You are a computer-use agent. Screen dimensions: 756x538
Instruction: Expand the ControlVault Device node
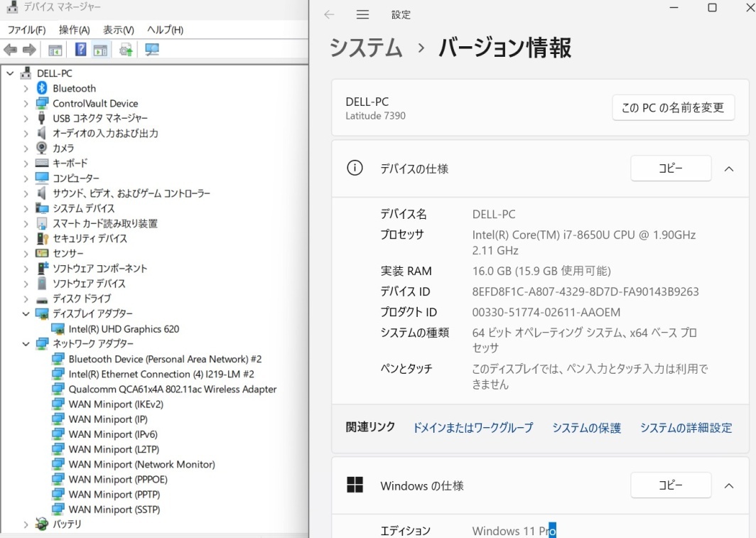pos(26,103)
